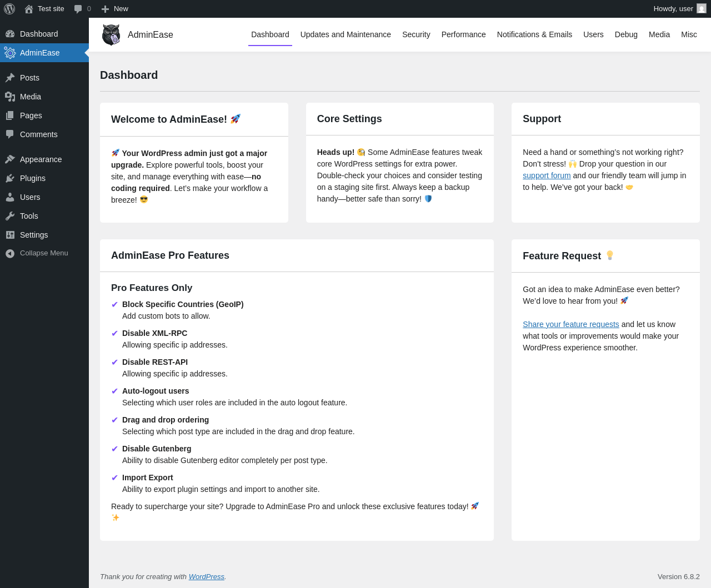This screenshot has height=588, width=711.
Task: Open the comments bubble in admin bar
Action: tap(78, 9)
